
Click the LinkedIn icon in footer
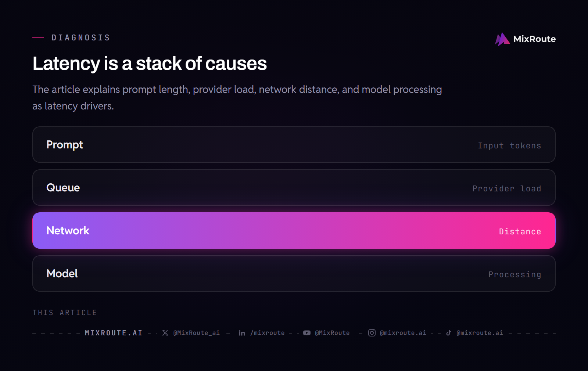point(242,333)
